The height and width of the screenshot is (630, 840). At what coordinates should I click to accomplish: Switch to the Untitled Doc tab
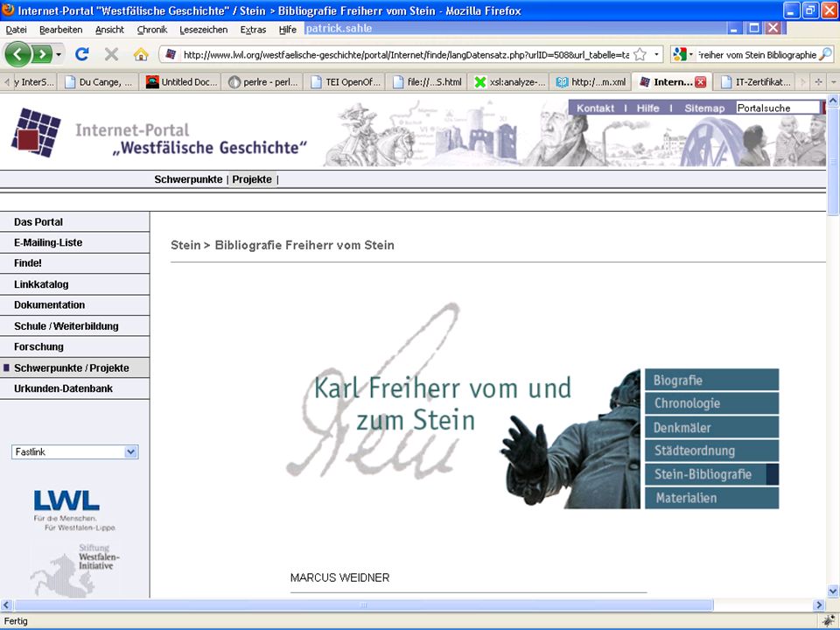(180, 82)
